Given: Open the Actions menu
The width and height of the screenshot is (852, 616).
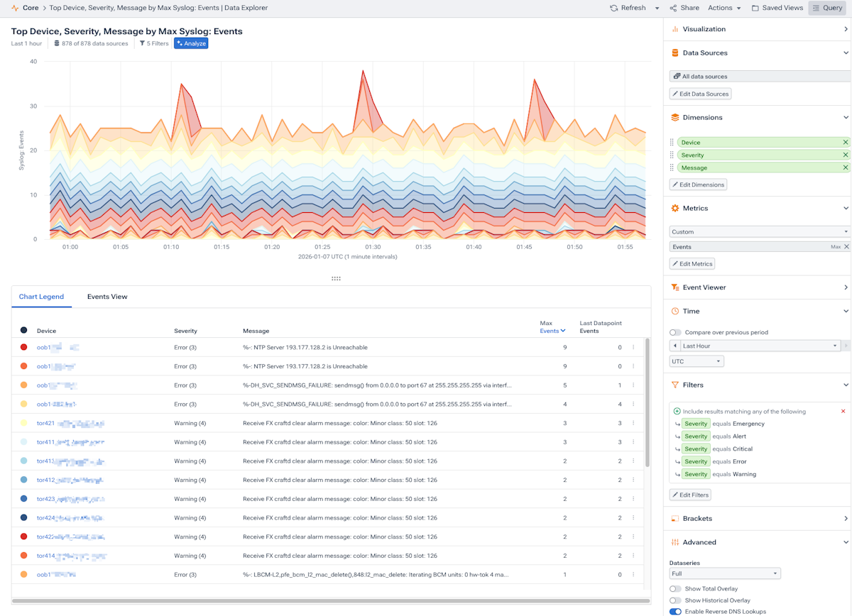Looking at the screenshot, I should [x=724, y=8].
